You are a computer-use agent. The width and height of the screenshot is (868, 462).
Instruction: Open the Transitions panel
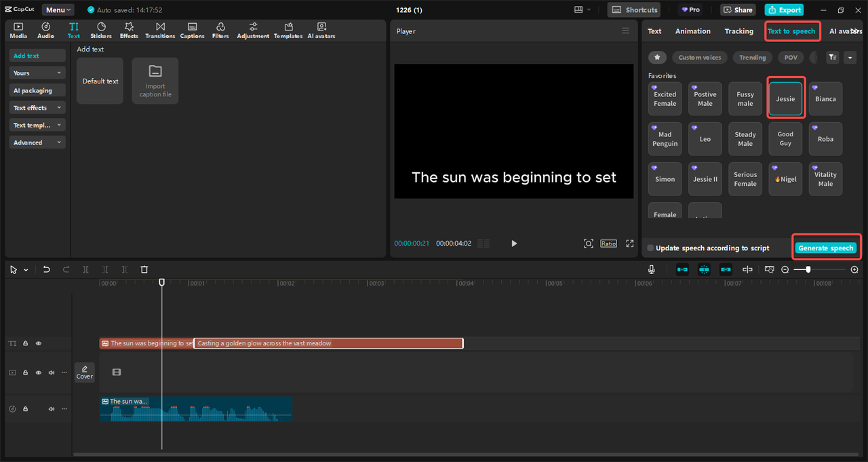click(x=160, y=31)
